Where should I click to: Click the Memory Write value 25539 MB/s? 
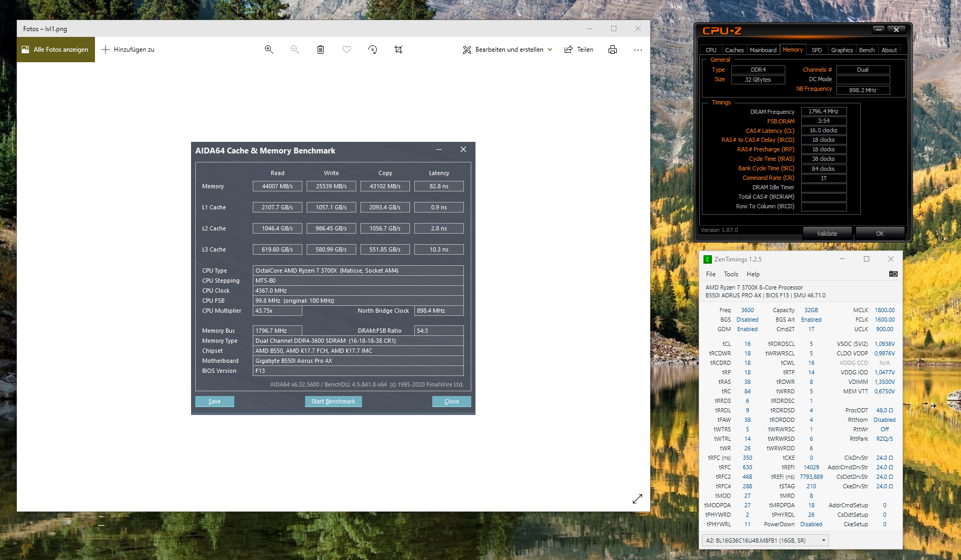pyautogui.click(x=331, y=186)
